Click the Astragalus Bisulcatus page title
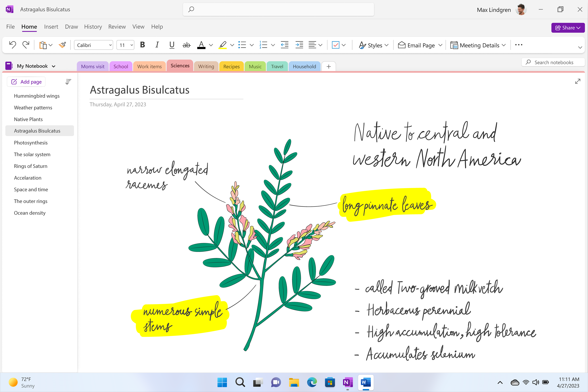 click(139, 90)
